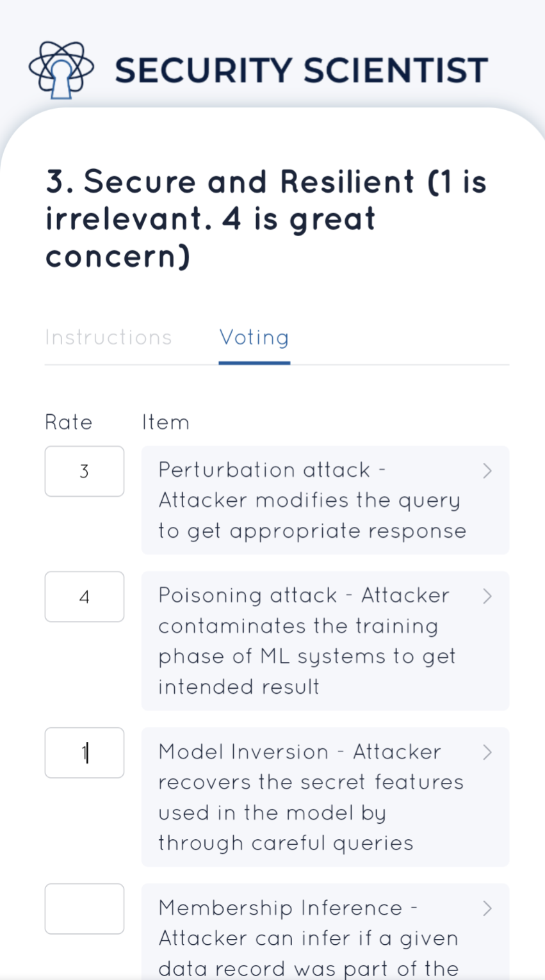The image size is (545, 980).
Task: Open the Perturbation attack item description
Action: 312,501
